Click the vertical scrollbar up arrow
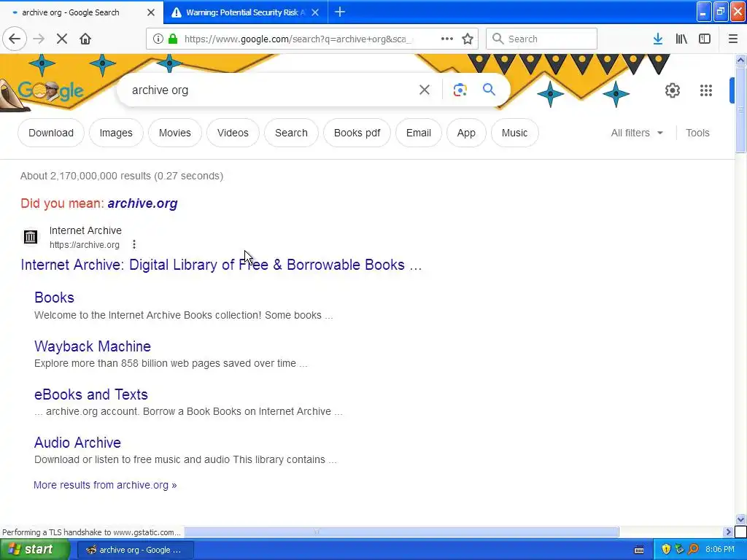Screen dimensions: 747x560 (x=740, y=60)
